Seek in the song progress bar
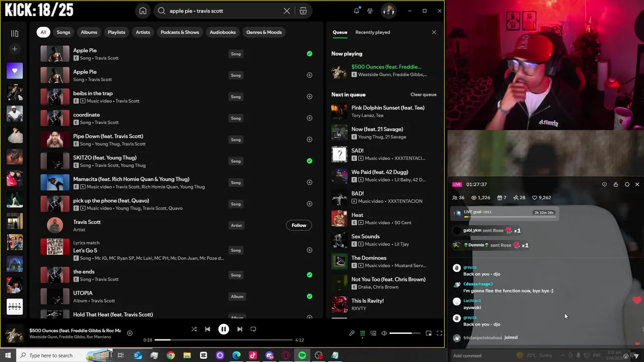This screenshot has width=644, height=362. (224, 340)
